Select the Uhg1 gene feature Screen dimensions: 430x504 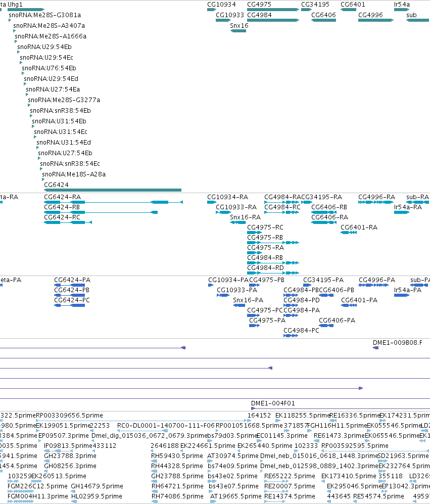click(x=26, y=10)
